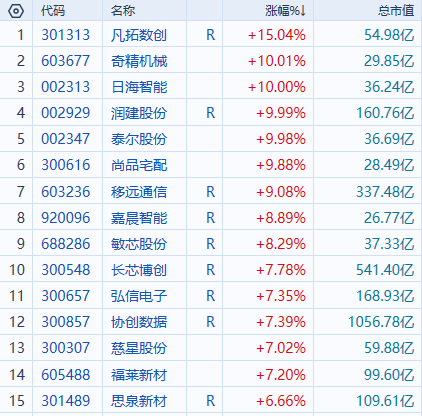This screenshot has width=422, height=416.
Task: Click the +10.00% change value
Action: 277,87
